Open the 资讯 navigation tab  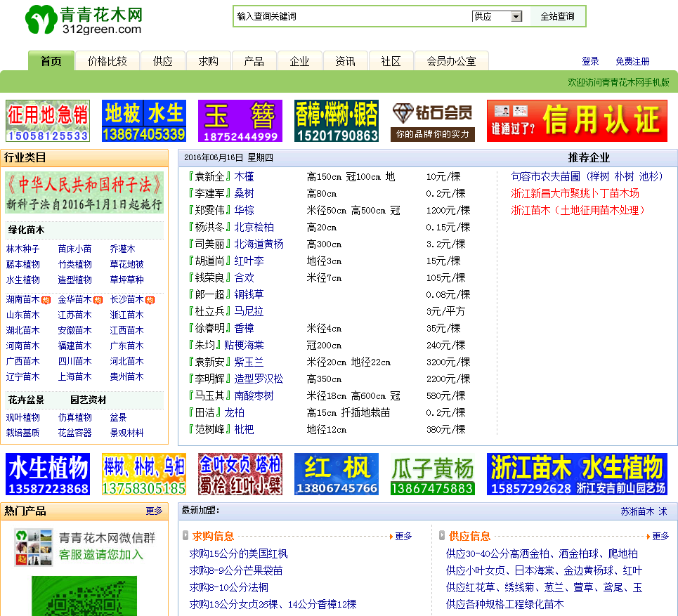(x=345, y=61)
